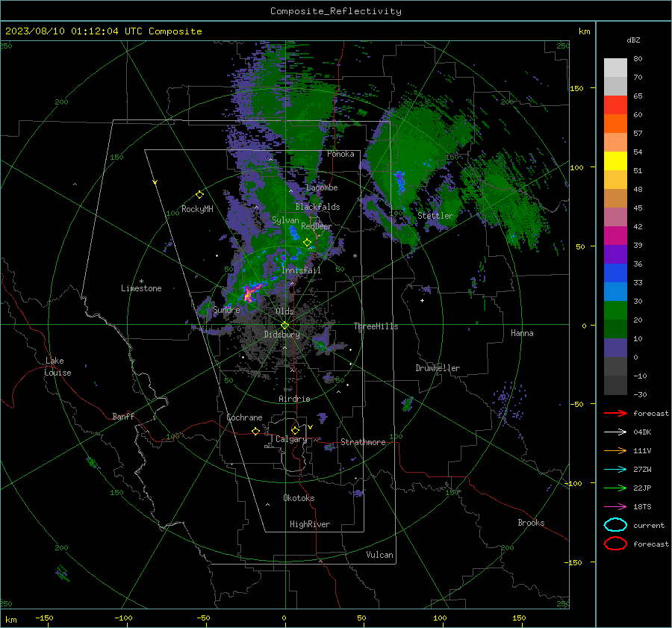This screenshot has height=628, width=672.
Task: Click the Ponoka label
Action: click(340, 154)
